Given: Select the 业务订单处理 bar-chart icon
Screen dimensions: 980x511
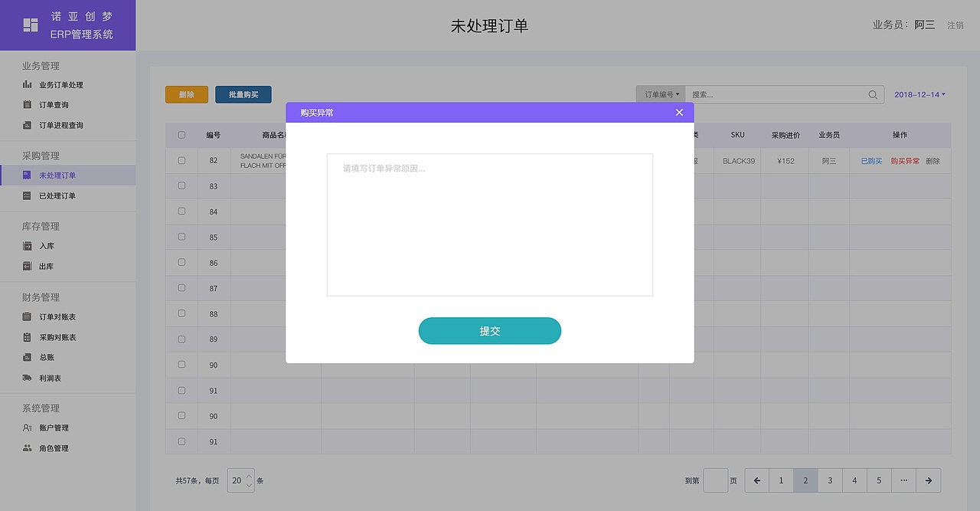Looking at the screenshot, I should coord(28,84).
